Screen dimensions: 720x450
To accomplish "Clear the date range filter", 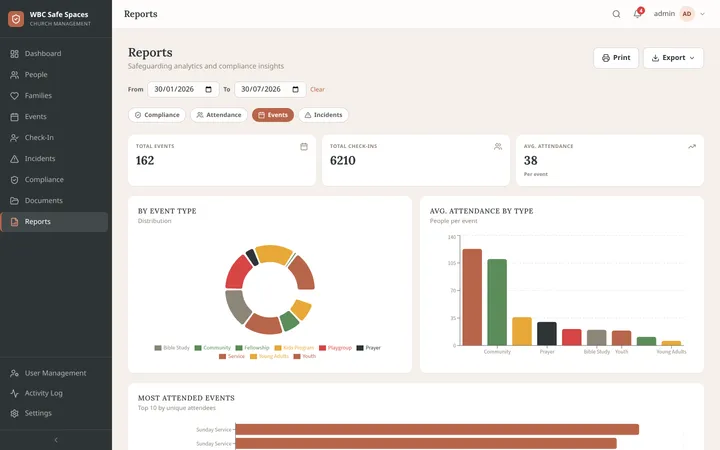I will [317, 90].
